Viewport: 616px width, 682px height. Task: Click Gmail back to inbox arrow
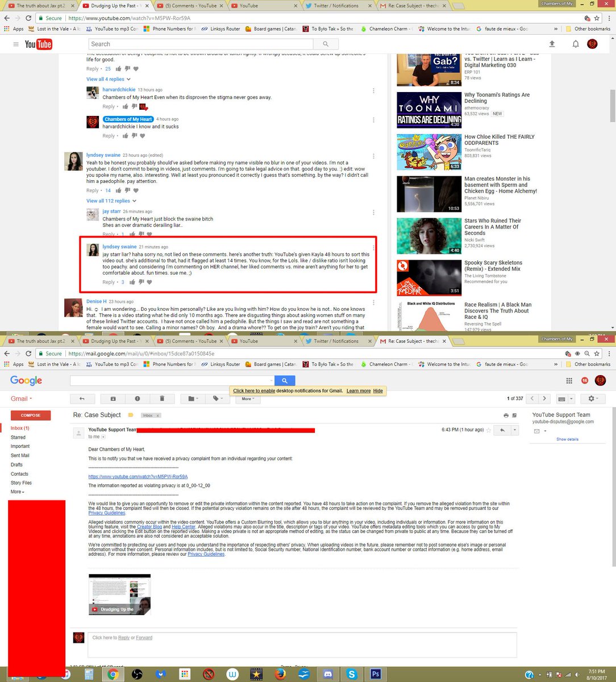[x=82, y=398]
